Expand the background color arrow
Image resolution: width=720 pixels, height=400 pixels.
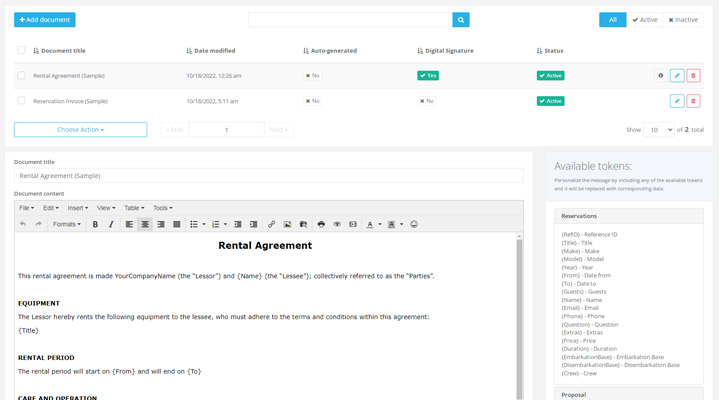tap(401, 224)
